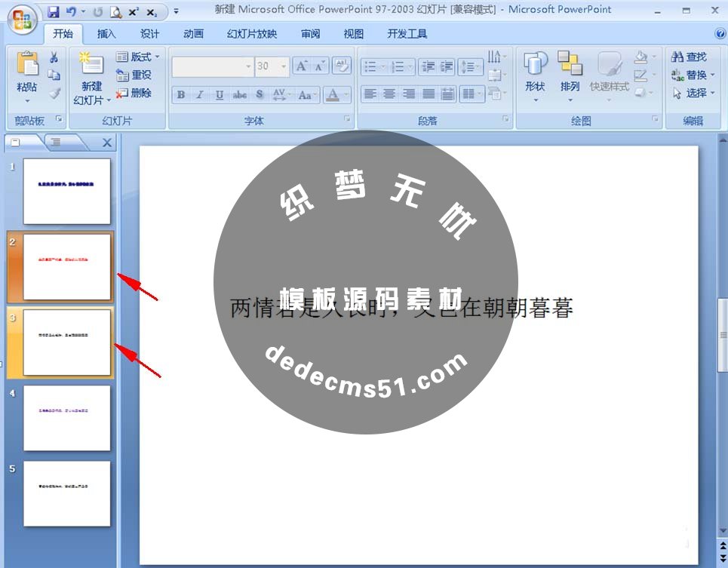The width and height of the screenshot is (728, 568).
Task: Click the Replace (替换) icon
Action: [687, 74]
